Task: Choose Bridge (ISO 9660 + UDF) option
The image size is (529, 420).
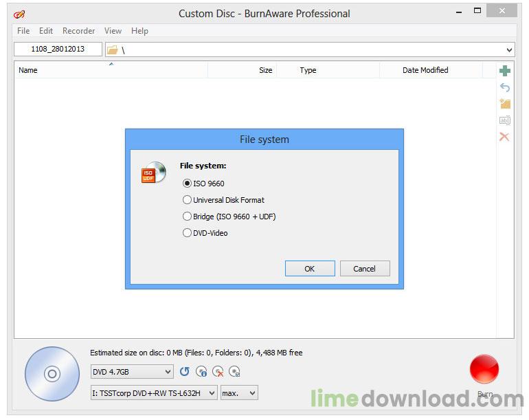Action: pos(187,217)
